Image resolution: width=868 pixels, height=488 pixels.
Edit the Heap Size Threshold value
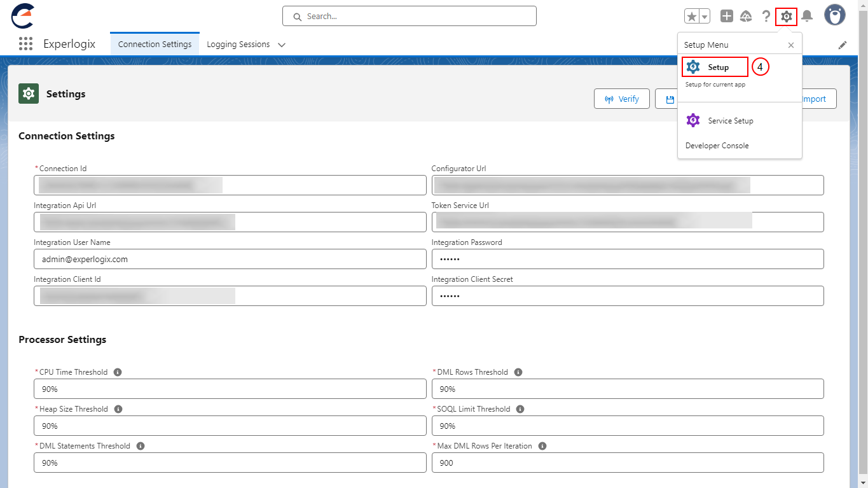tap(230, 426)
